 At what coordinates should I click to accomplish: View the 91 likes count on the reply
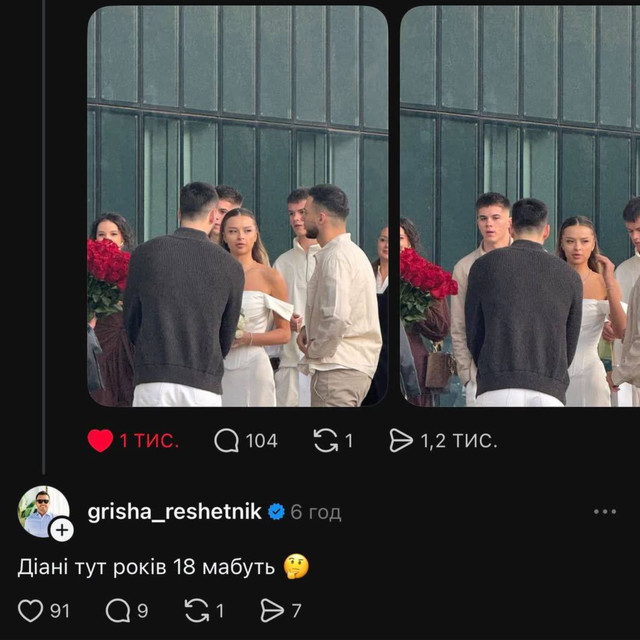pyautogui.click(x=60, y=610)
